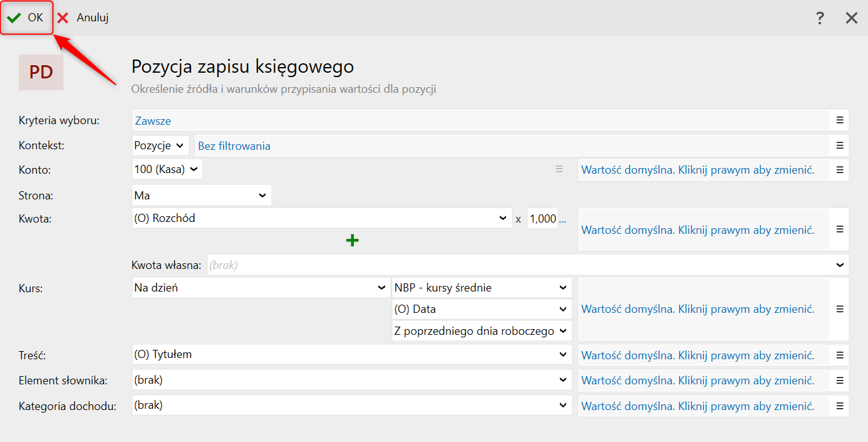Expand the (O) Rozchód amount dropdown

click(x=322, y=218)
